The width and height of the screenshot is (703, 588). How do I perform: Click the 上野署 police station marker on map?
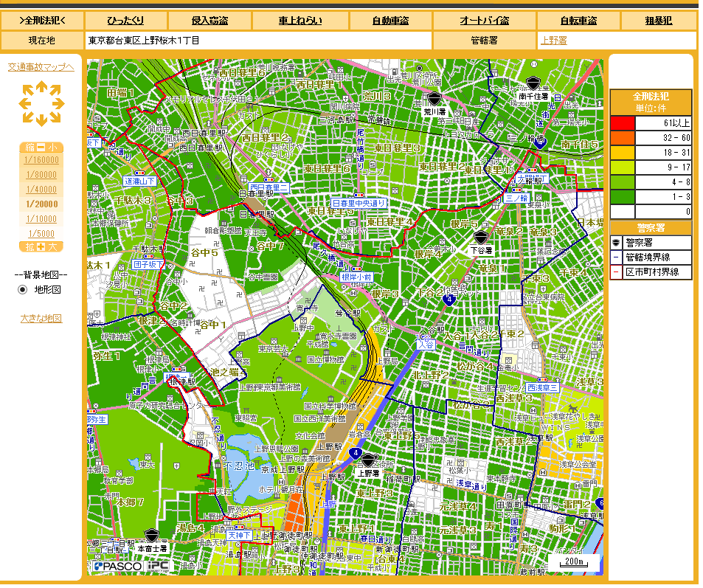(368, 460)
